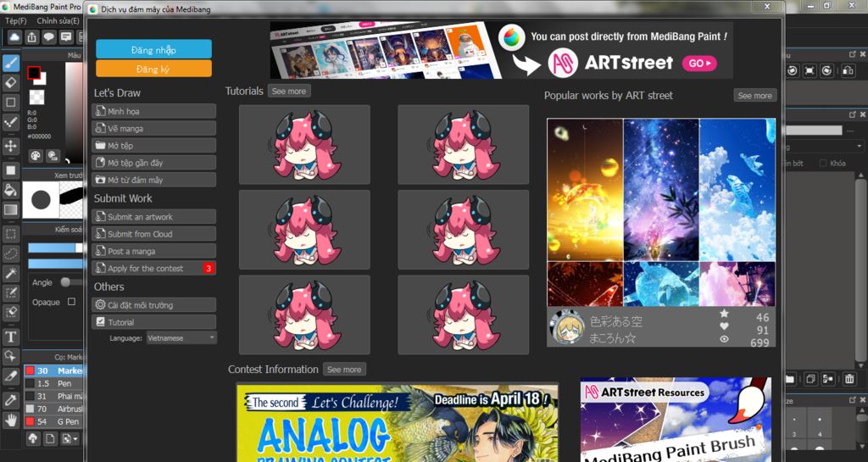868x462 pixels.
Task: Click the Đăng nhập login button
Action: (x=154, y=49)
